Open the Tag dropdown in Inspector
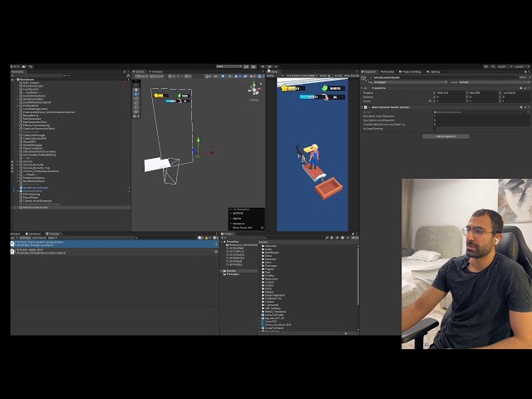The image size is (532, 399). pyautogui.click(x=410, y=82)
